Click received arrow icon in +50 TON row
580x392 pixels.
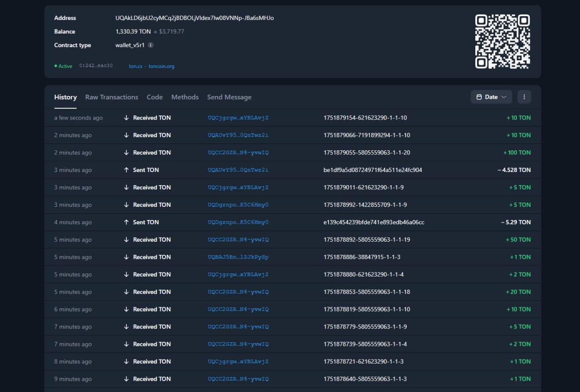pyautogui.click(x=126, y=240)
